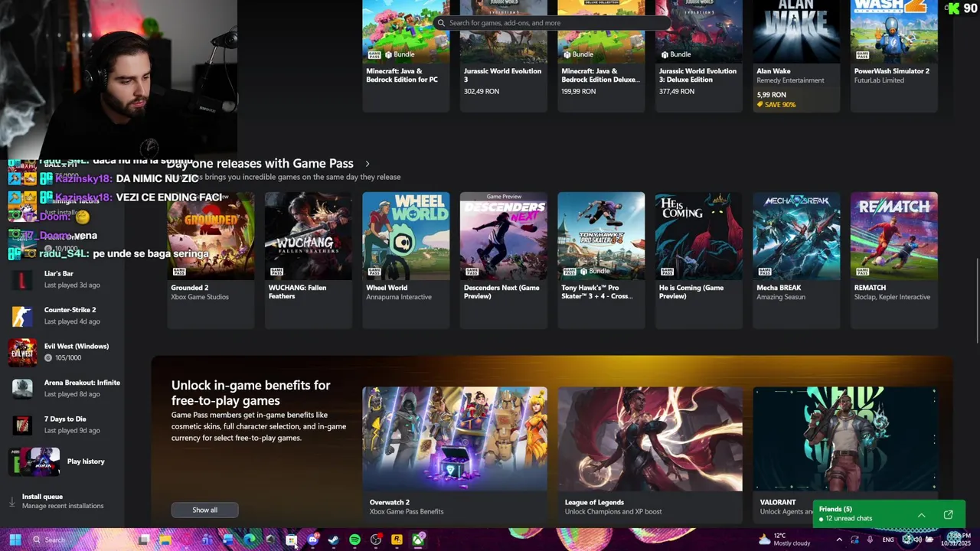Click the 12 unread chats text

(848, 519)
